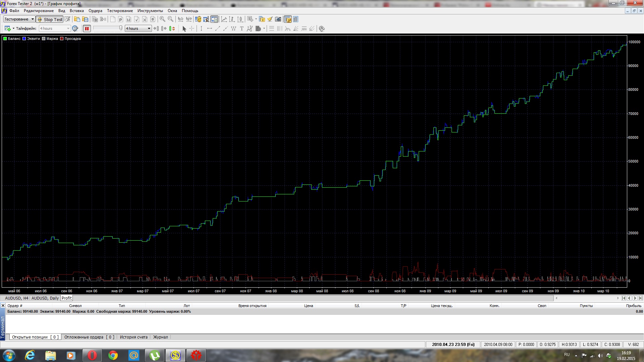The height and width of the screenshot is (362, 644).
Task: Click the zoom out magnifier icon
Action: tap(170, 19)
